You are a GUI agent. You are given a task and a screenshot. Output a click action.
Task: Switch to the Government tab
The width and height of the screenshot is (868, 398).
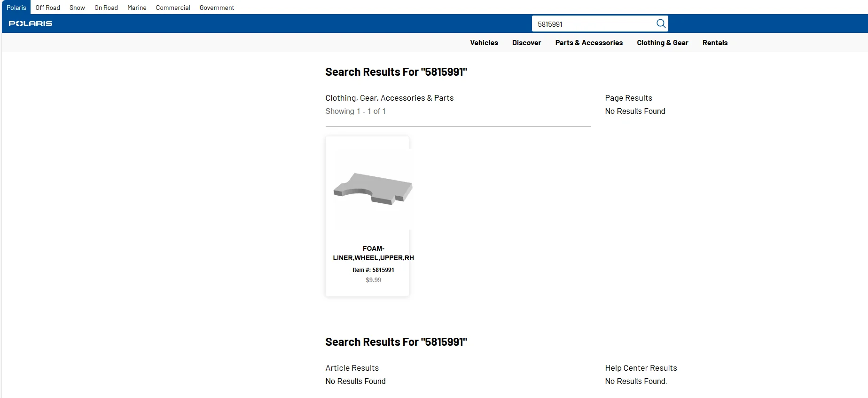pos(217,8)
